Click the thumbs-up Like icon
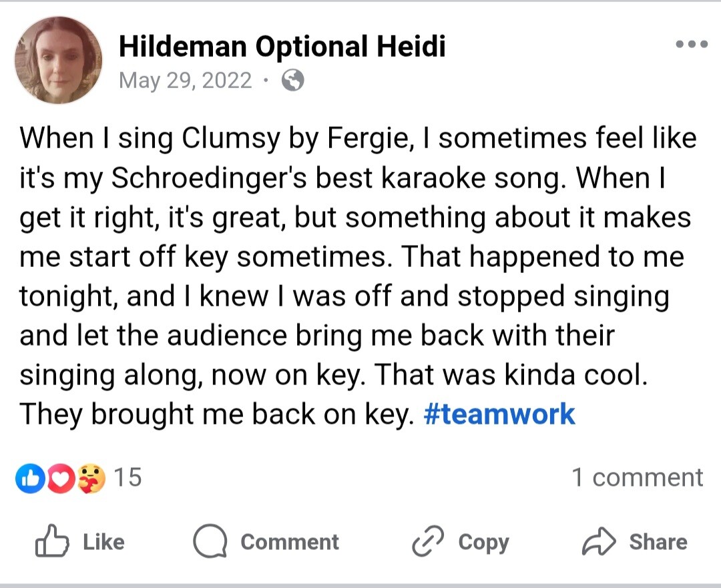Viewport: 721px width, 588px height. pos(52,541)
